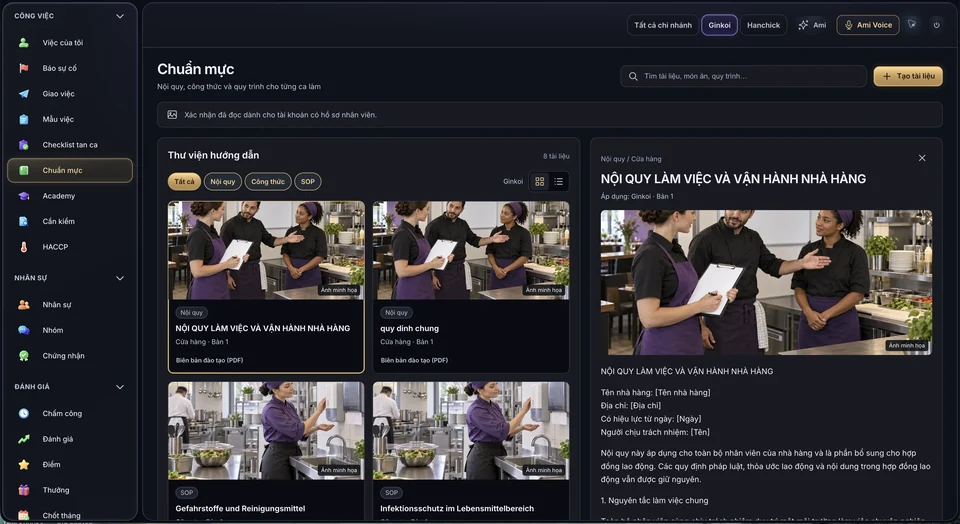Select Tất cả chi nhánh branch

pos(662,25)
